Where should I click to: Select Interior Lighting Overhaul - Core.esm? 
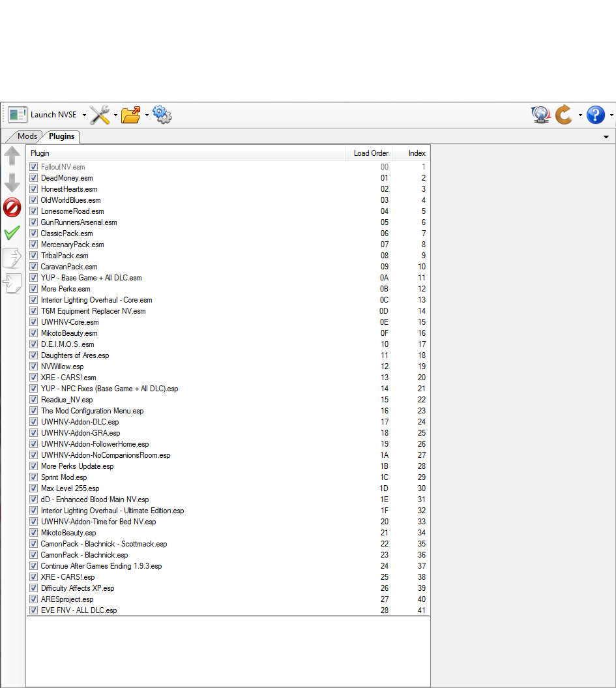click(228, 300)
